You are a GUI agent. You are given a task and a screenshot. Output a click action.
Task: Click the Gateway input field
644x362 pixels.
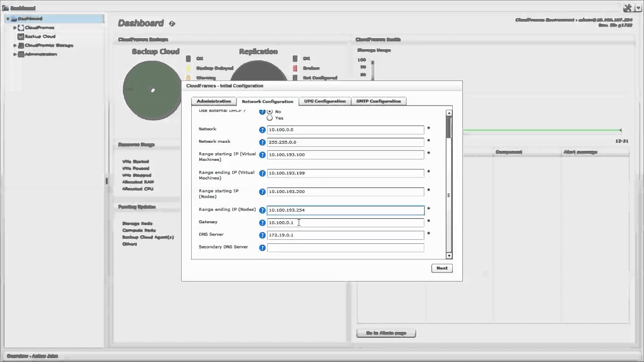click(346, 223)
